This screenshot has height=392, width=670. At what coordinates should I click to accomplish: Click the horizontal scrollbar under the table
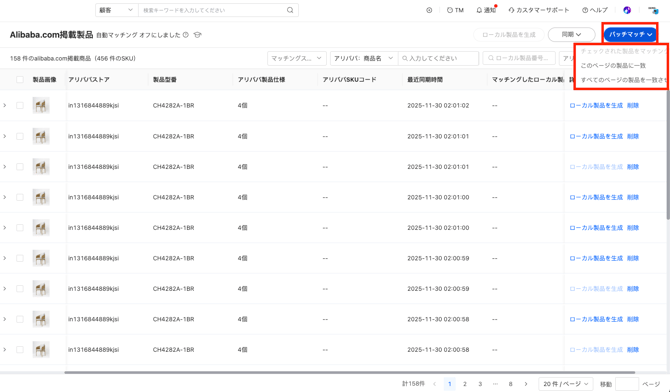(x=350, y=372)
